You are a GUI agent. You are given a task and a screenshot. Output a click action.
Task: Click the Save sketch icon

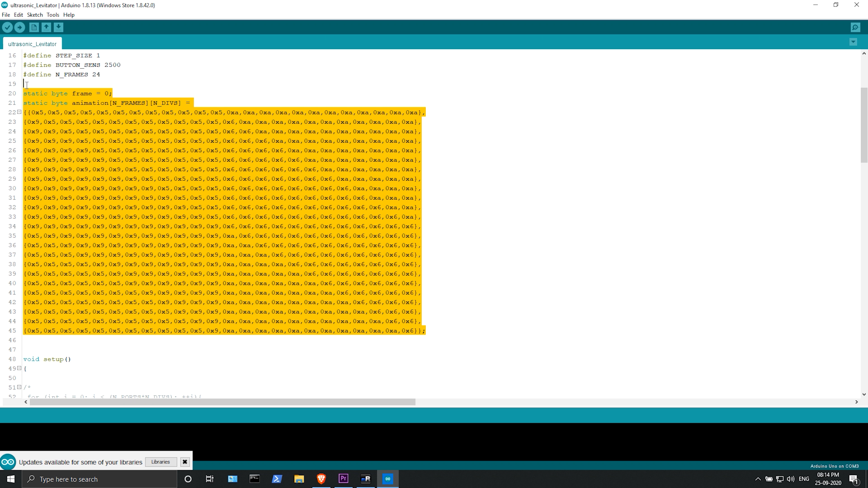tap(58, 28)
